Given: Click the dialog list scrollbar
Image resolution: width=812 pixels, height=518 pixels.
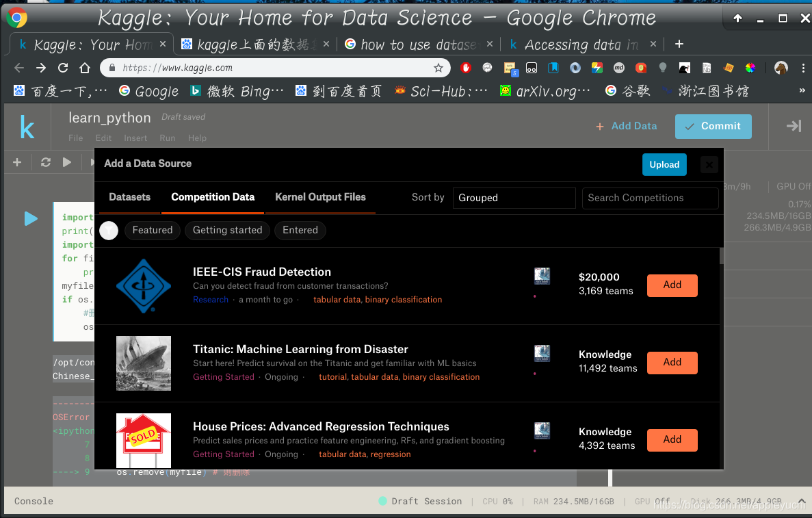Looking at the screenshot, I should pyautogui.click(x=722, y=257).
